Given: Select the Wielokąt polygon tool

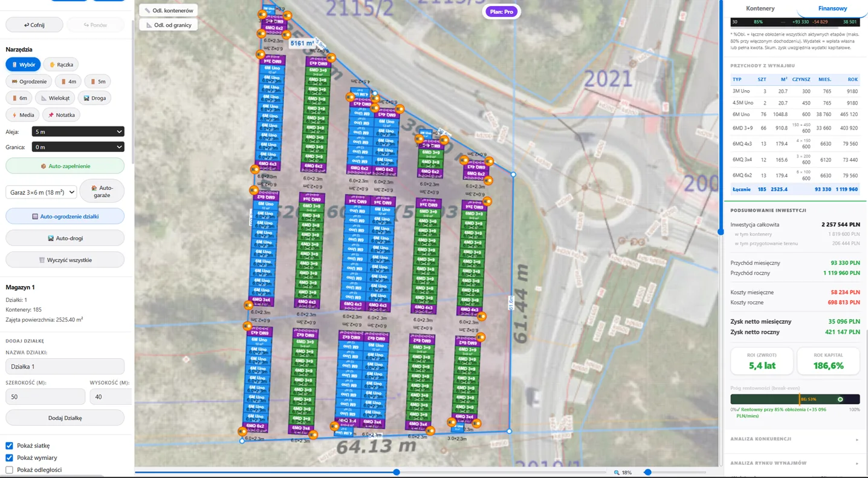Looking at the screenshot, I should coord(55,98).
